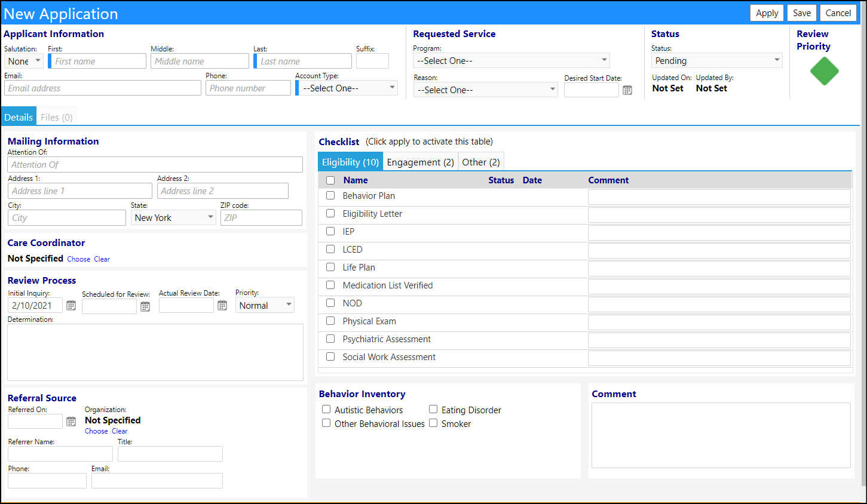Click the Referral Source Email field
The width and height of the screenshot is (867, 504).
point(157,481)
